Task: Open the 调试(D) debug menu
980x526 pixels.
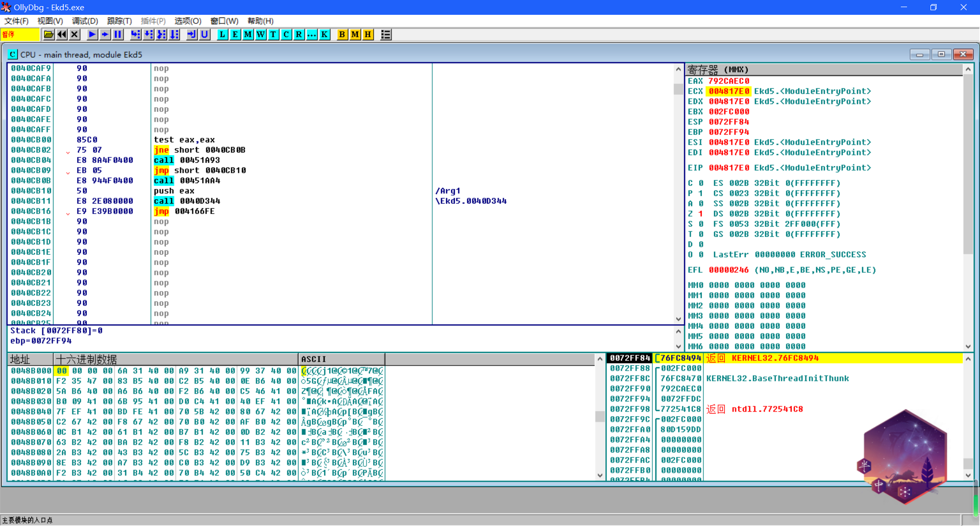Action: (85, 21)
